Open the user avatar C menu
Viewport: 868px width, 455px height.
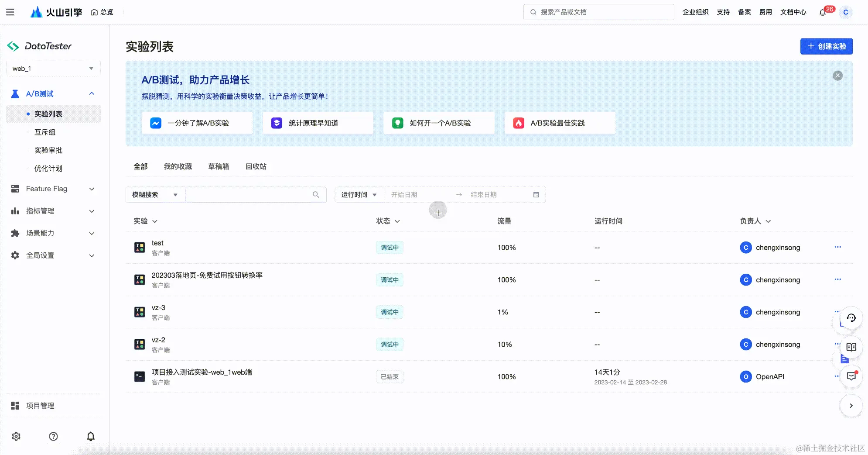[846, 12]
